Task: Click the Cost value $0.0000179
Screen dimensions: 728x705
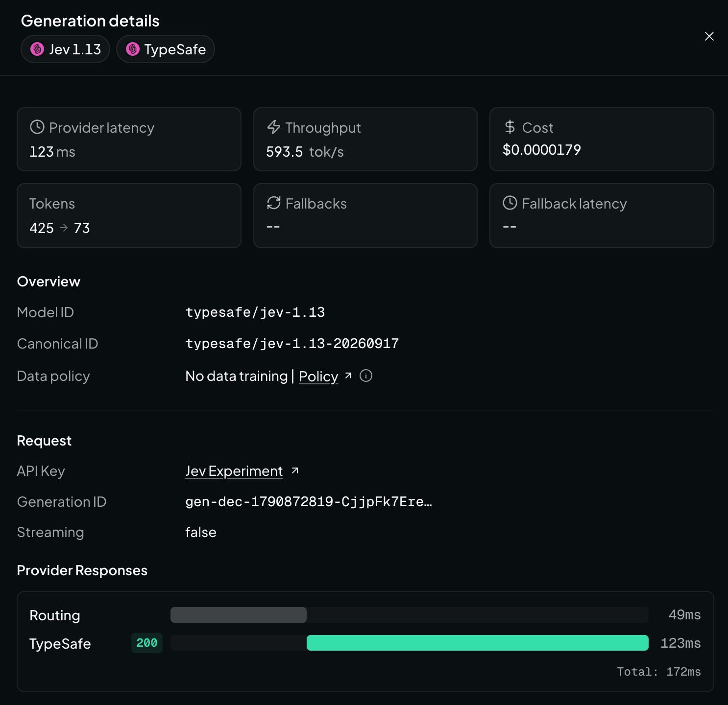Action: coord(542,150)
